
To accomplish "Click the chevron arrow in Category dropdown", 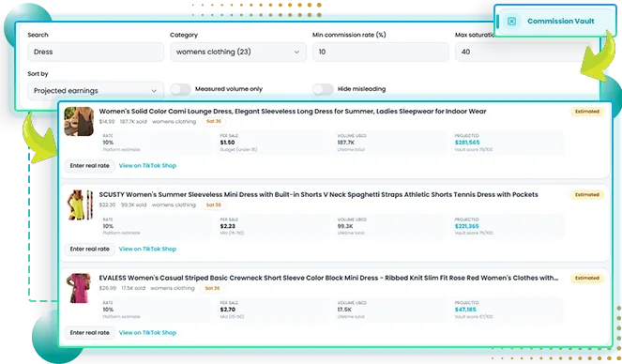I will (296, 52).
